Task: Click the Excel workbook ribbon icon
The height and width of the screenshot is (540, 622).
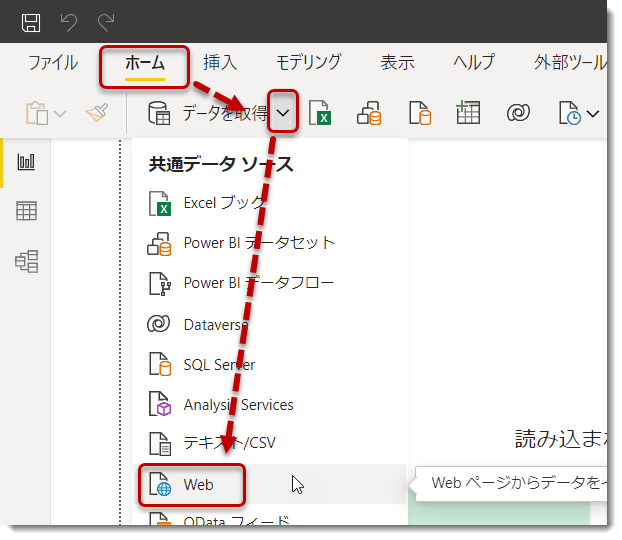Action: (320, 113)
